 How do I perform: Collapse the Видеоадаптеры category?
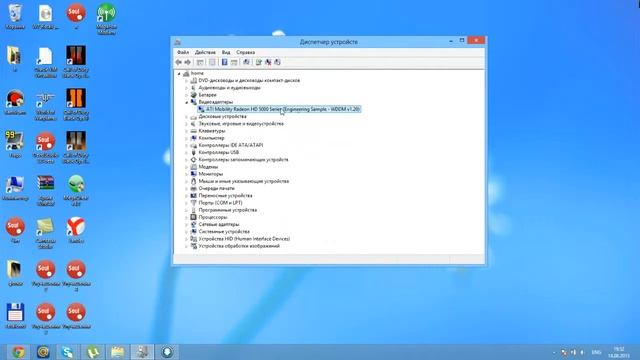pos(187,102)
